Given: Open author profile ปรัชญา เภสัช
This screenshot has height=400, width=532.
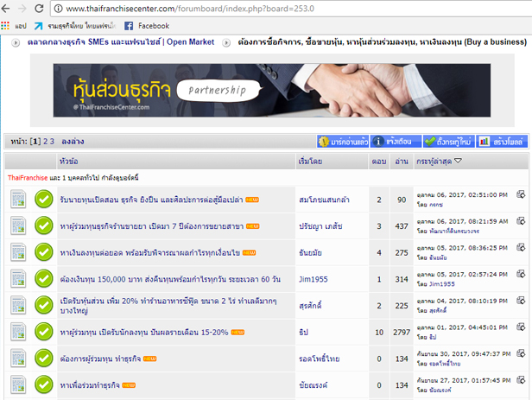Looking at the screenshot, I should pos(320,226).
